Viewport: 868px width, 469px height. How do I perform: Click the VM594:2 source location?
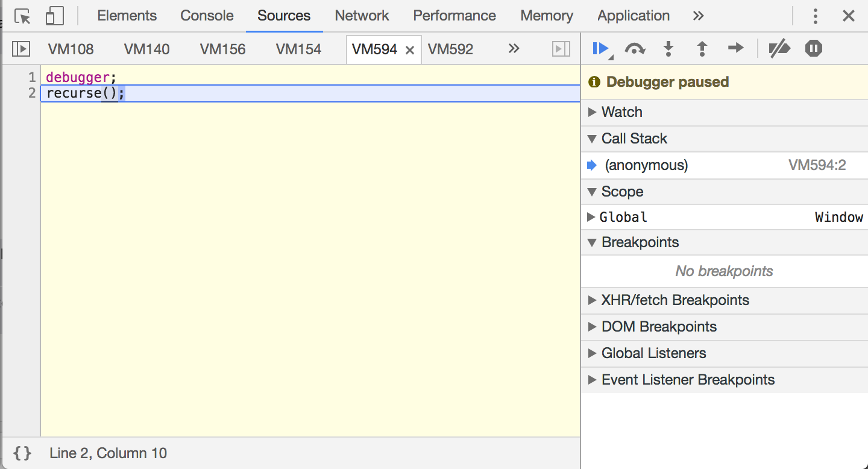(817, 165)
